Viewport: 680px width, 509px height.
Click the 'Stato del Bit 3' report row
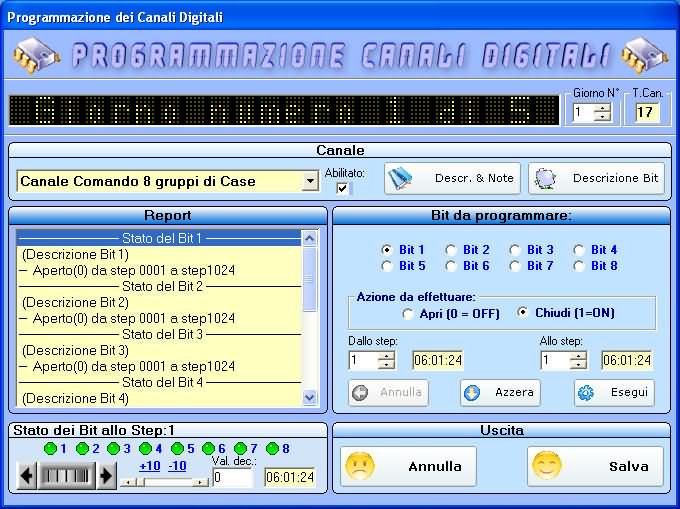click(159, 334)
